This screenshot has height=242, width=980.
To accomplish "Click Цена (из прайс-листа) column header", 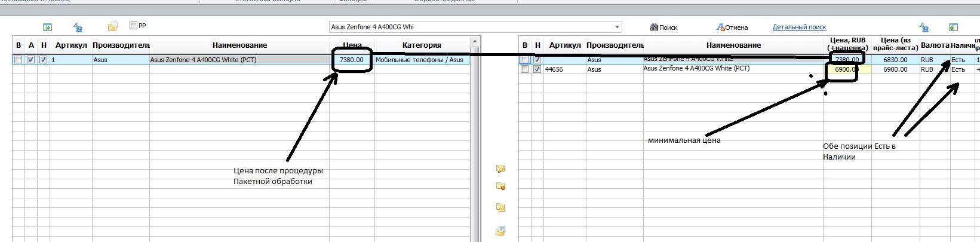I will (x=895, y=44).
